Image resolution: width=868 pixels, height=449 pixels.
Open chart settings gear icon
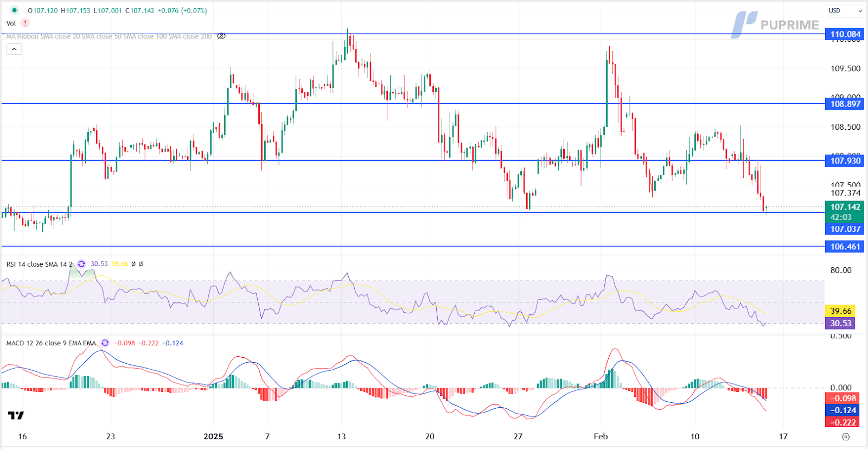point(845,437)
